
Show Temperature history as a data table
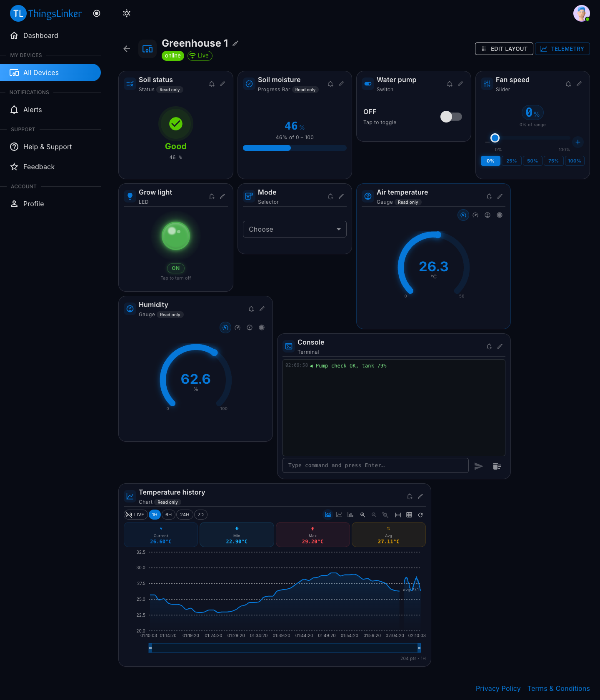tap(409, 515)
